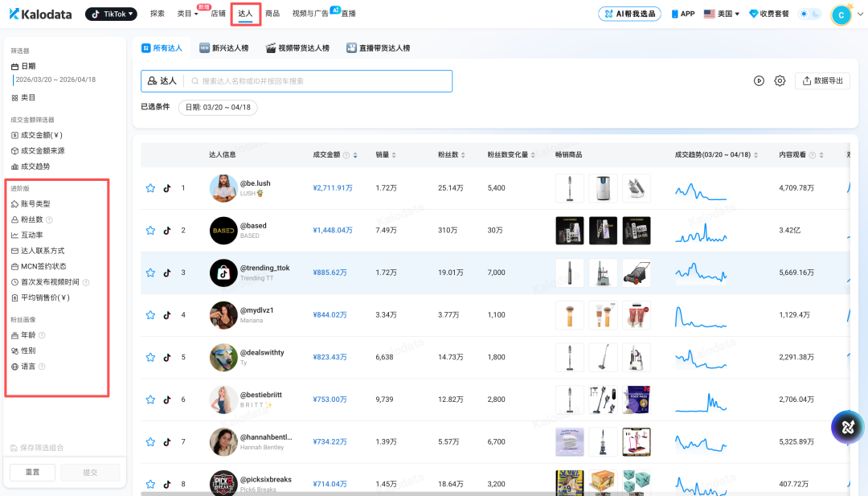Open the TikTok platform dropdown

click(110, 13)
